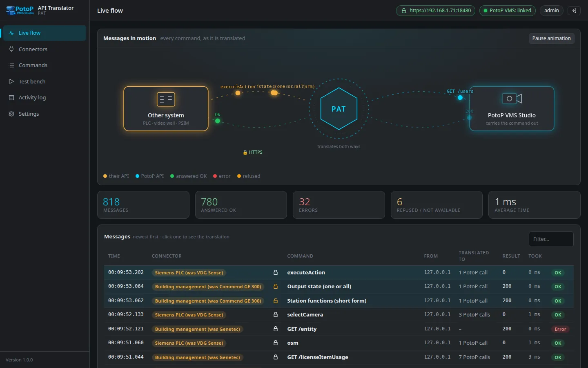The image size is (588, 368).
Task: Click the HTTPS lock icon in diagram
Action: click(x=245, y=153)
